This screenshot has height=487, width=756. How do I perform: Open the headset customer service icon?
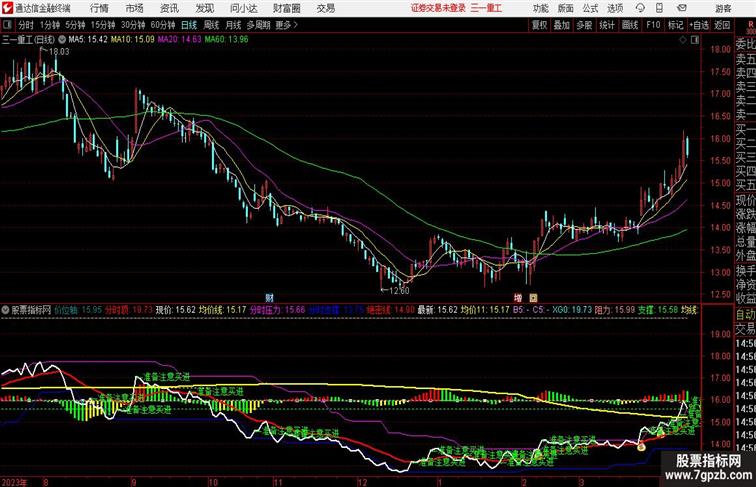[640, 8]
